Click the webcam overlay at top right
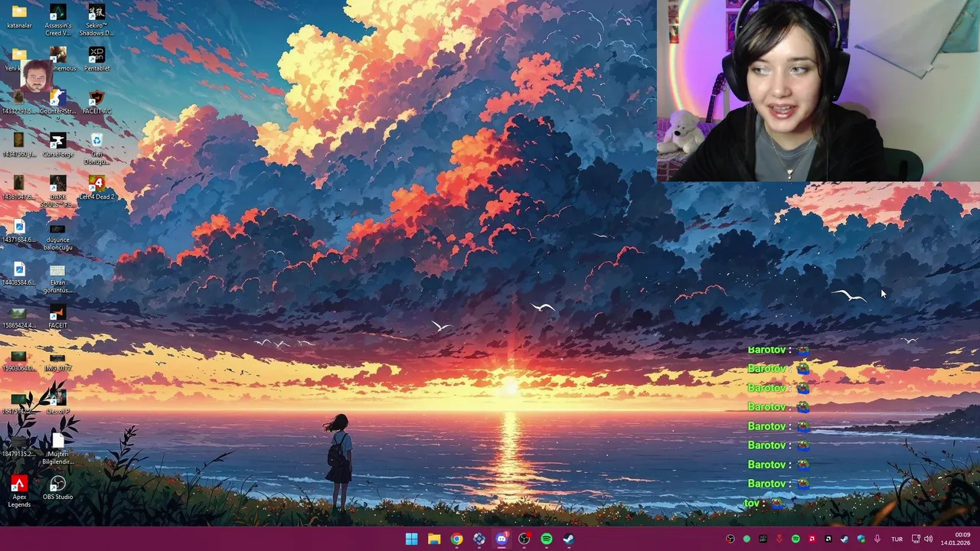 click(x=818, y=90)
